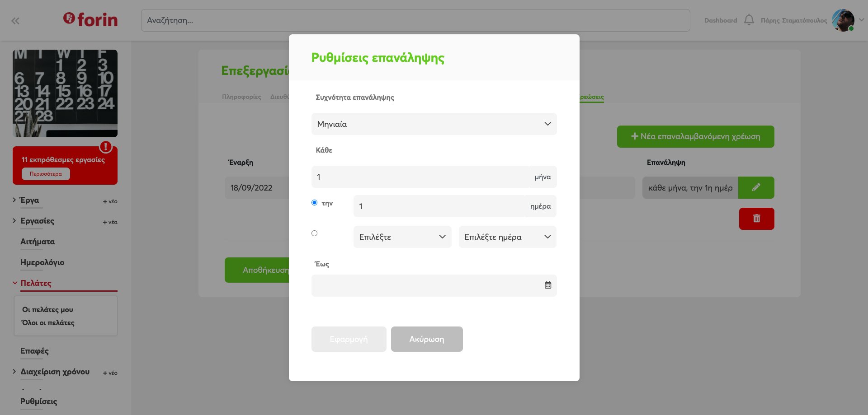Click the forin logo
This screenshot has width=868, height=415.
[90, 19]
